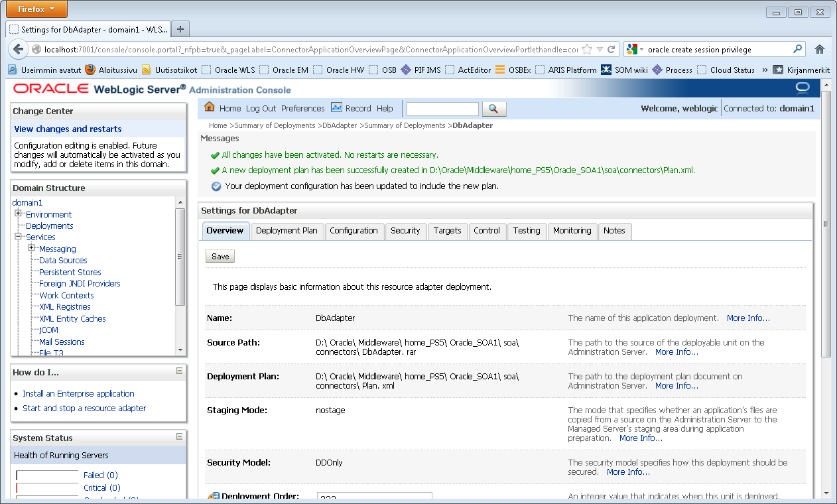
Task: Open Persistent Stores tree item
Action: click(70, 272)
